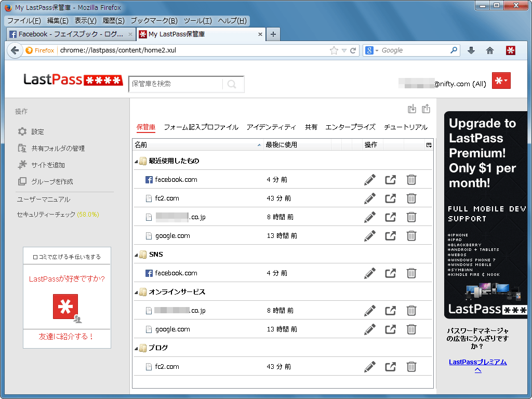Click inside the 保管庫を検索 field

[x=176, y=84]
